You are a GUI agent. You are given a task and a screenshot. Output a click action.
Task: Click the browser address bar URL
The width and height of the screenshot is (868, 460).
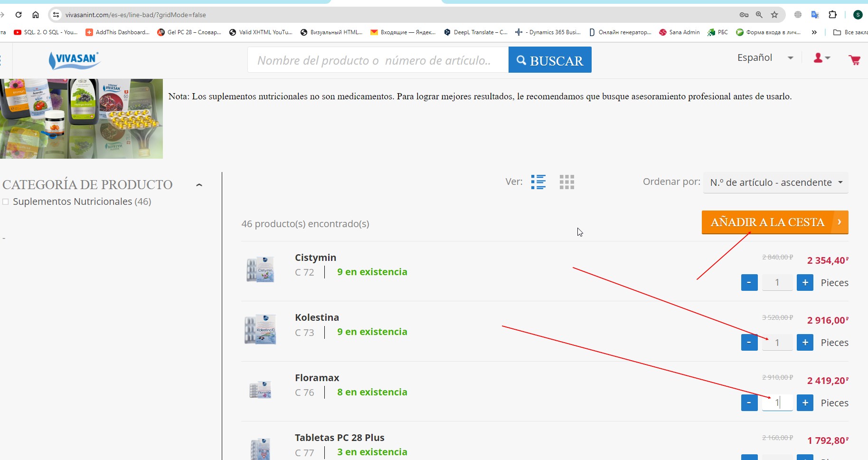pyautogui.click(x=136, y=15)
